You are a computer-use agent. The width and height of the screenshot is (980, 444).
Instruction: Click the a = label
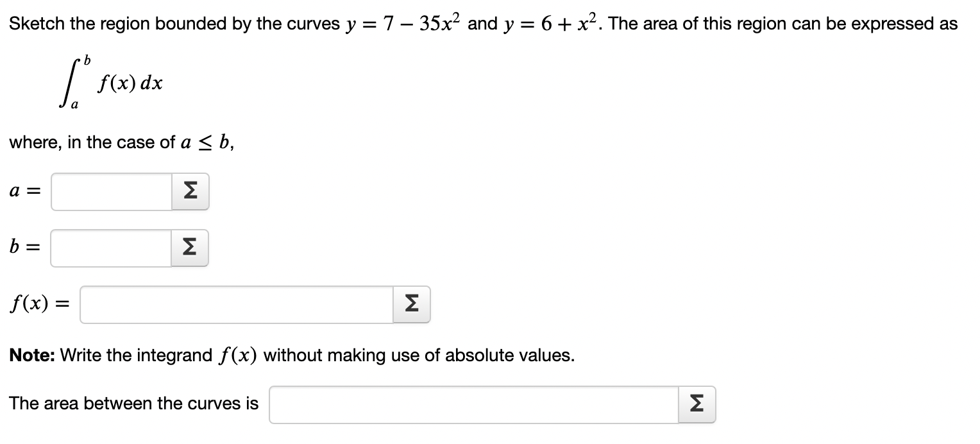pyautogui.click(x=24, y=191)
